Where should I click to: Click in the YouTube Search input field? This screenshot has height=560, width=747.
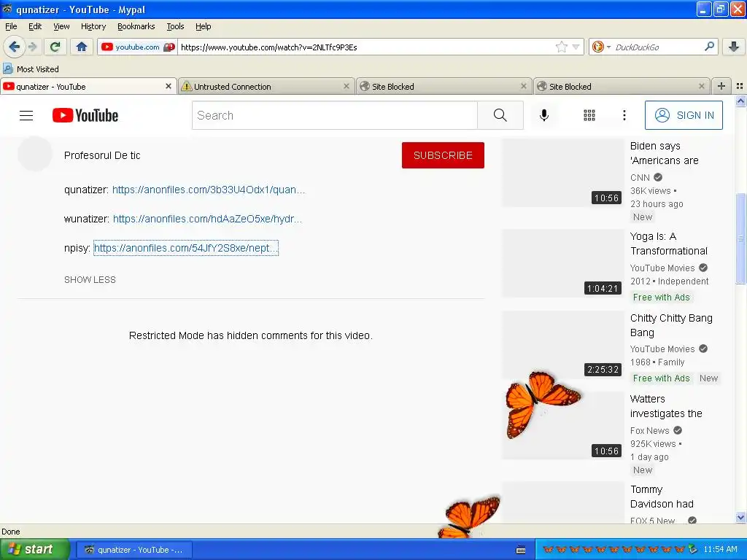[334, 115]
